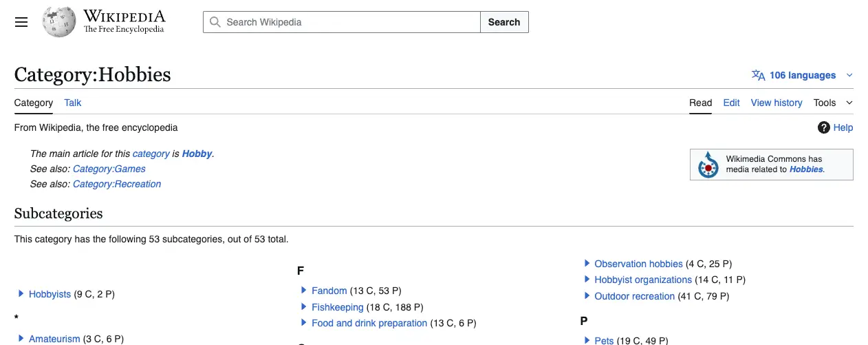Screen dimensions: 868x345
Task: Click the magnifying glass search icon
Action: pyautogui.click(x=215, y=22)
